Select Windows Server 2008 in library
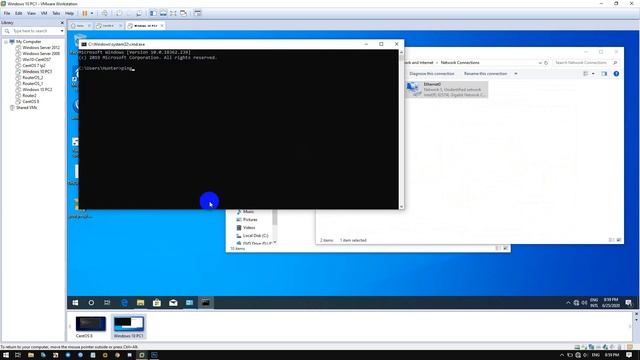Screen dimensions: 640x360 (x=41, y=53)
